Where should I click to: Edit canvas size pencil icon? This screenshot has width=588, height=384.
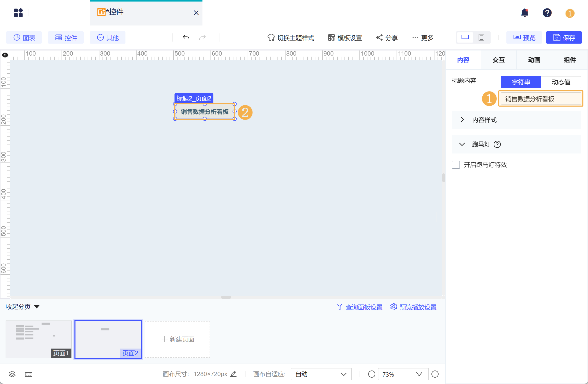[233, 374]
